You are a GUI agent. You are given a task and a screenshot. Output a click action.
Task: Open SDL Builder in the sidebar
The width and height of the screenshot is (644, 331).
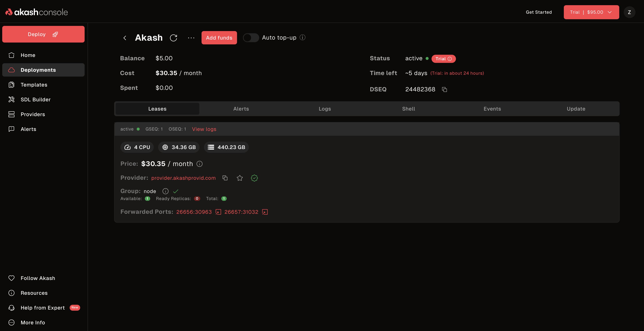[35, 99]
